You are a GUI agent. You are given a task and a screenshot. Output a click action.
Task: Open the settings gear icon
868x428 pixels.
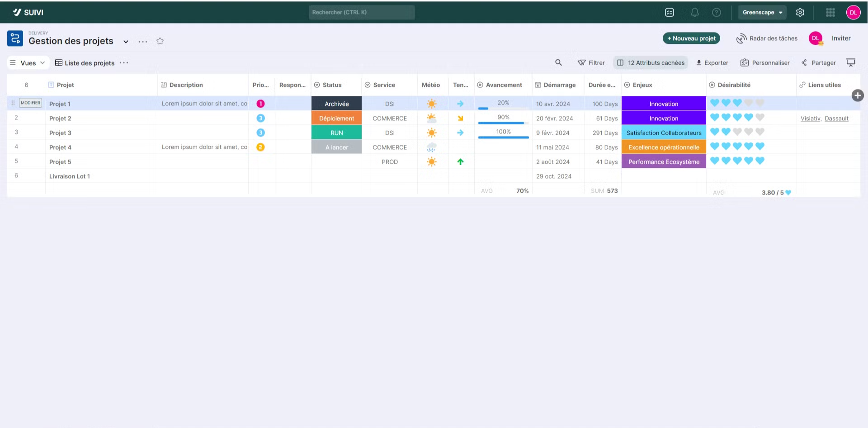800,13
